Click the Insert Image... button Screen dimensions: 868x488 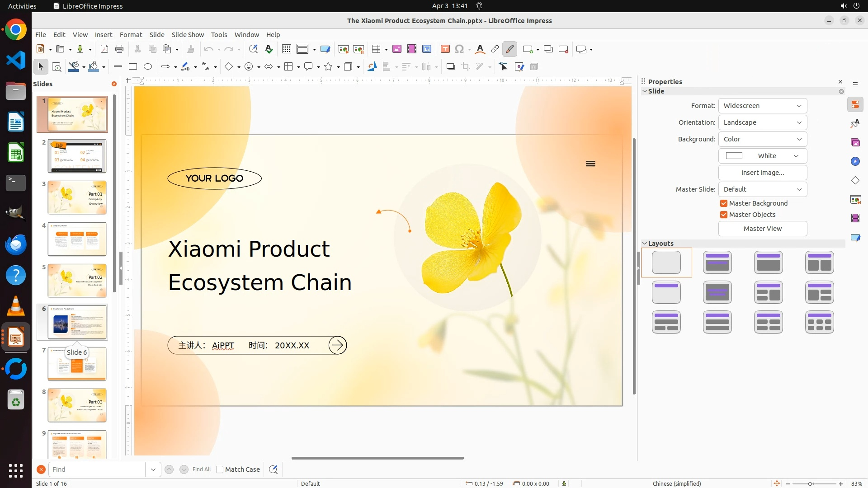click(x=762, y=173)
